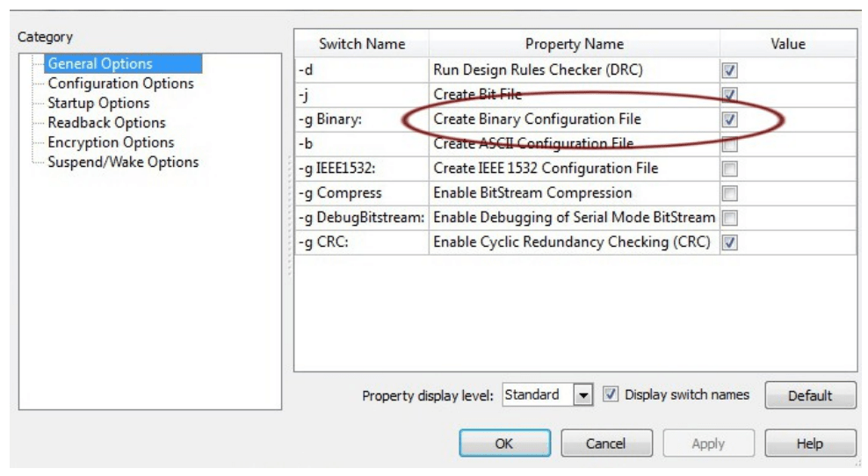Viewport: 868px width, 476px height.
Task: Open Readback Options category
Action: 106,123
